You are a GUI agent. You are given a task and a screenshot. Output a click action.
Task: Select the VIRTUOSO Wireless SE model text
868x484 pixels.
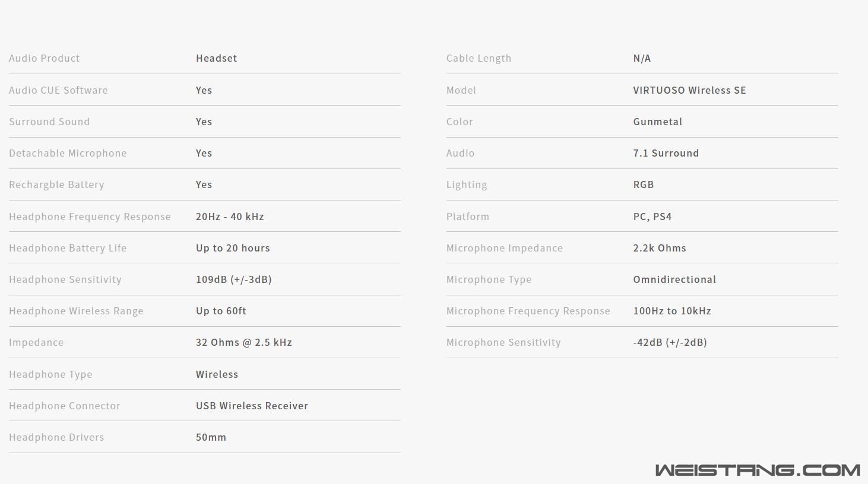tap(689, 90)
